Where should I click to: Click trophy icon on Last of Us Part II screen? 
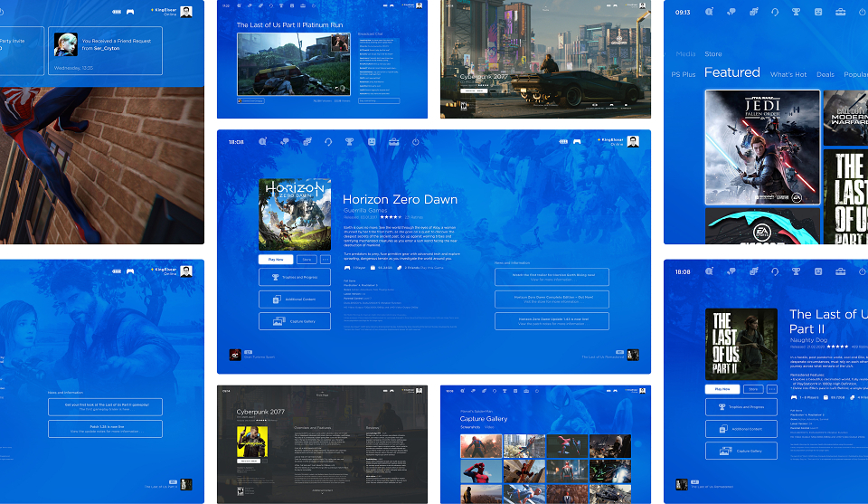796,271
